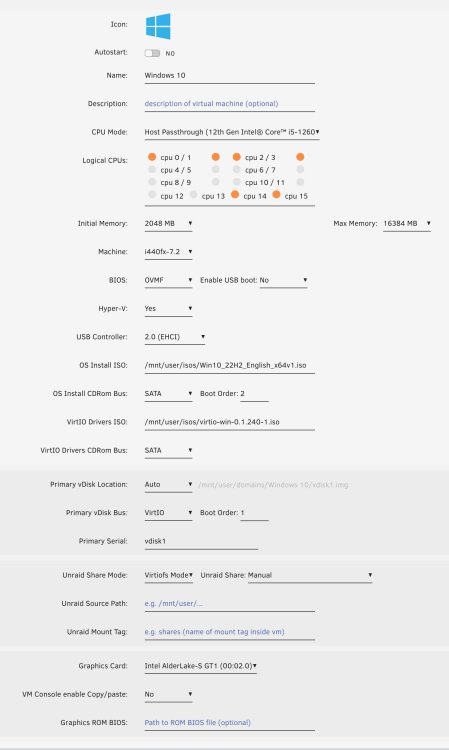The image size is (449, 750).
Task: Focus the Description input field
Action: [x=230, y=104]
